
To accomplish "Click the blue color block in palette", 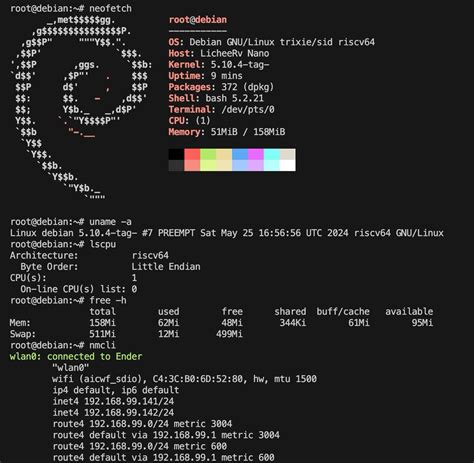I will tap(240, 154).
